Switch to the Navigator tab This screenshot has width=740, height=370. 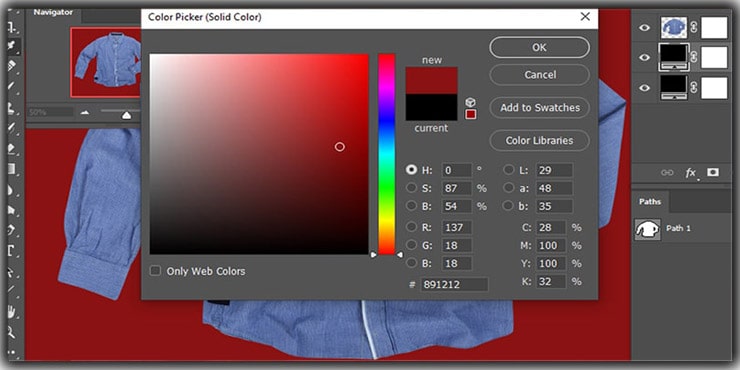[x=52, y=12]
